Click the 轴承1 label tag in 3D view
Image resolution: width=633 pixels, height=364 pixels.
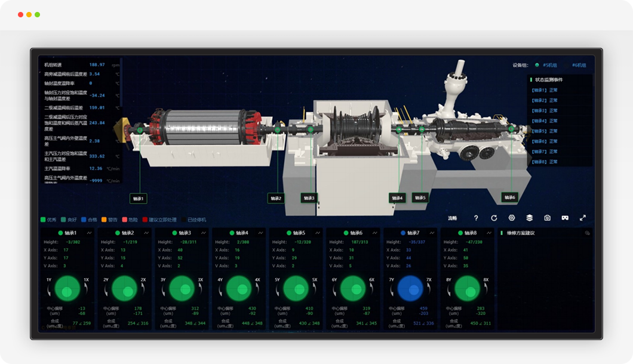[138, 199]
